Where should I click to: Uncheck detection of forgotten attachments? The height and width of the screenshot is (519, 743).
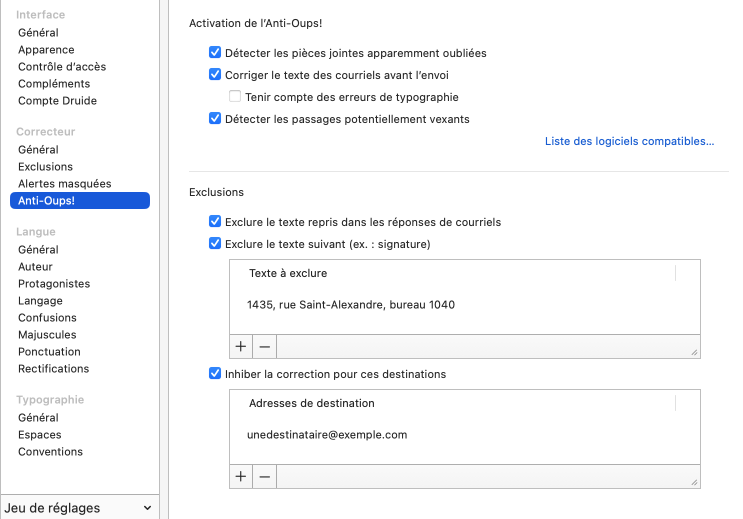pos(215,53)
